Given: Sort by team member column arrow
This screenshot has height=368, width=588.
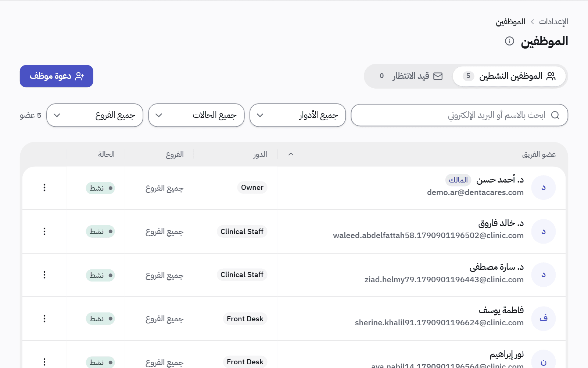Looking at the screenshot, I should [x=291, y=154].
